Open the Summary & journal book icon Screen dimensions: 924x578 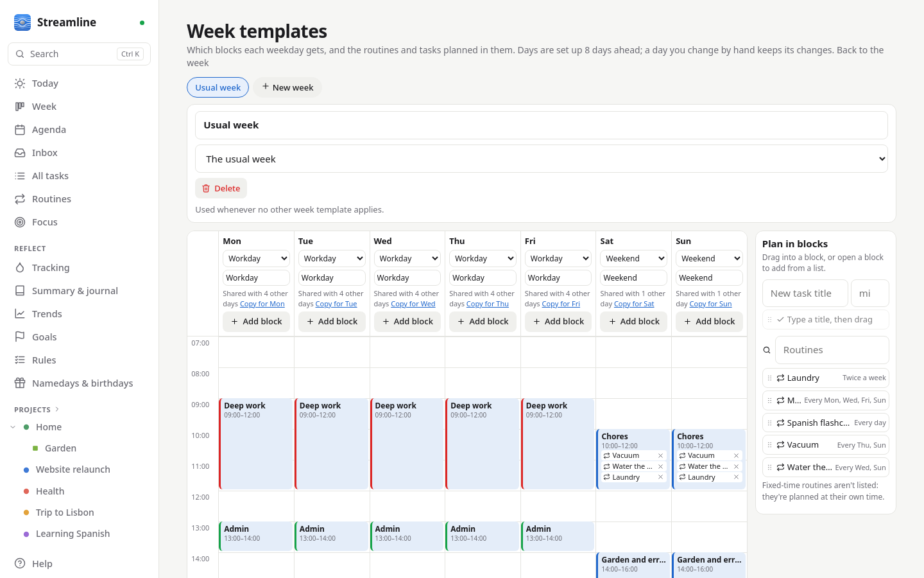[20, 291]
